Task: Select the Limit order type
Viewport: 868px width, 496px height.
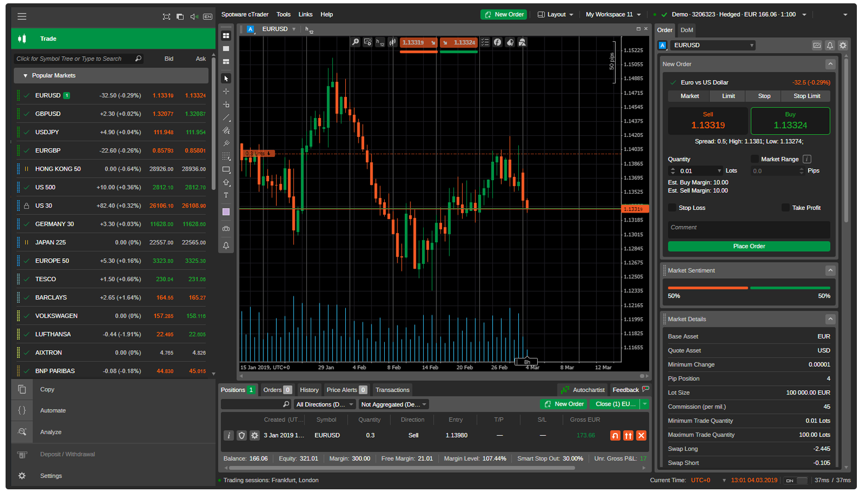Action: coord(728,96)
